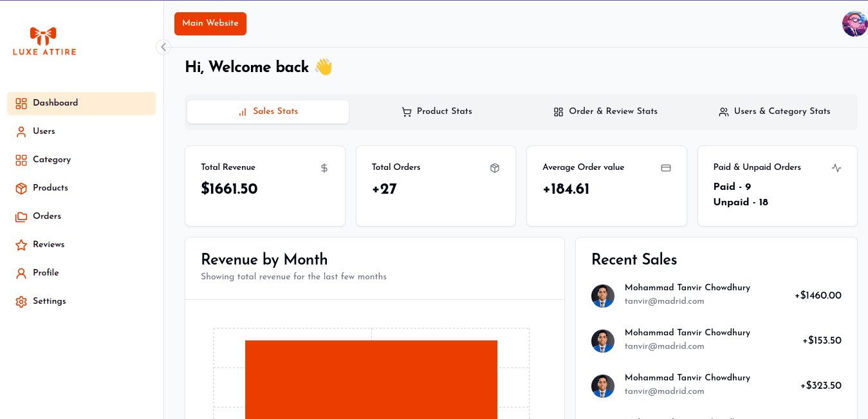Click the Orders folder icon in the sidebar
Screen dimensions: 868x419
point(21,217)
